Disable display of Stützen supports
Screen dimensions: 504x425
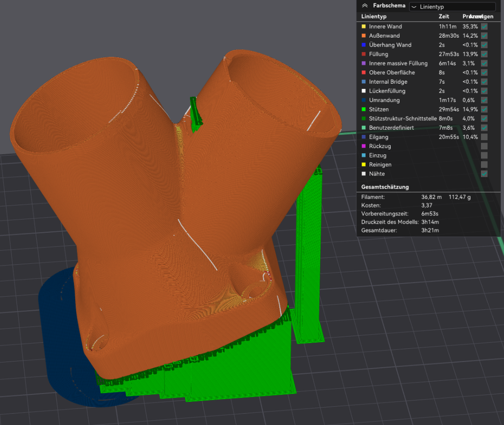click(x=484, y=109)
